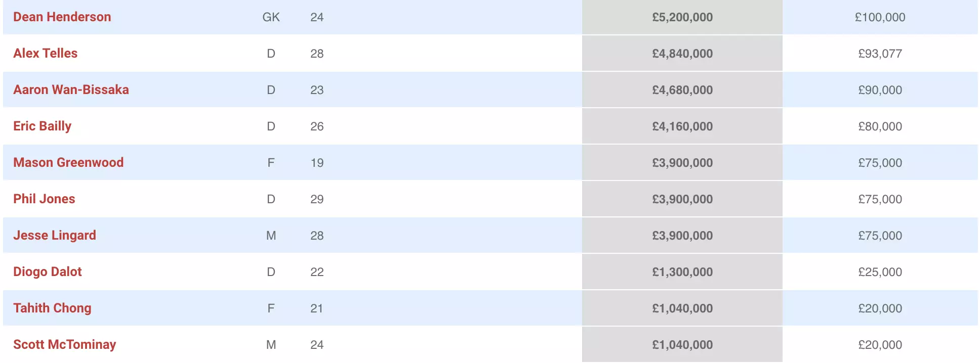Click the Scott McTominay link
Viewport: 980px width, 363px height.
(64, 345)
